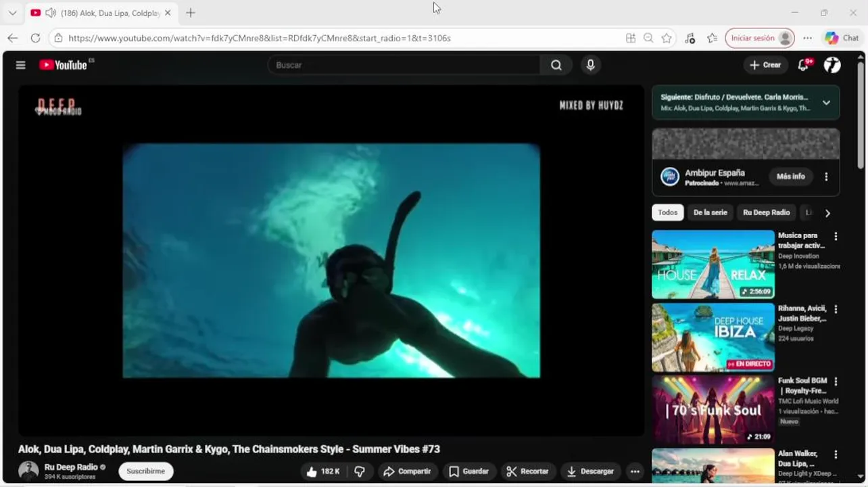Open the browser zoom magnifier icon

(x=648, y=38)
